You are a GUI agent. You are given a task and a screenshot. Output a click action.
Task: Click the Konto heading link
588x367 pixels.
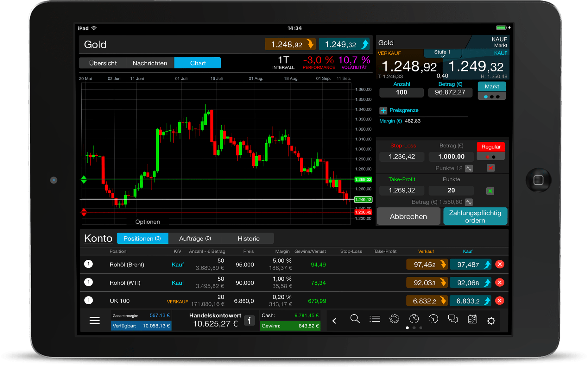click(x=98, y=238)
